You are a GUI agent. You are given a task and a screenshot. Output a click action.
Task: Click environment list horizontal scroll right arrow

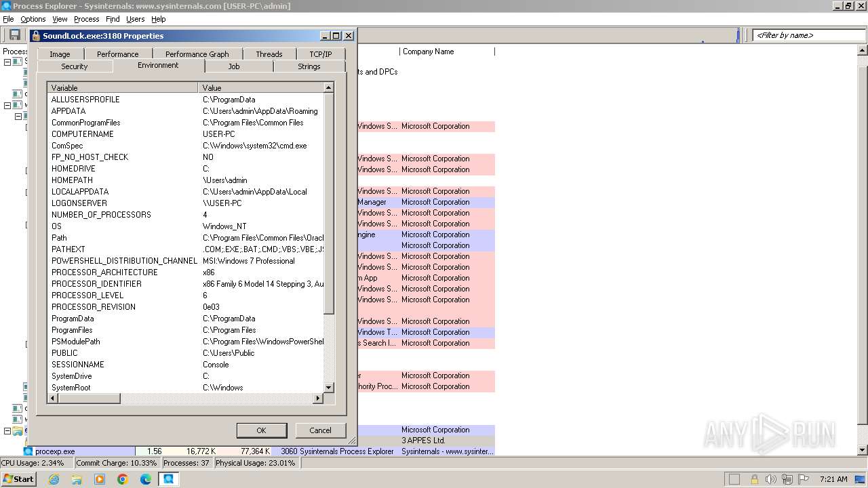[318, 399]
